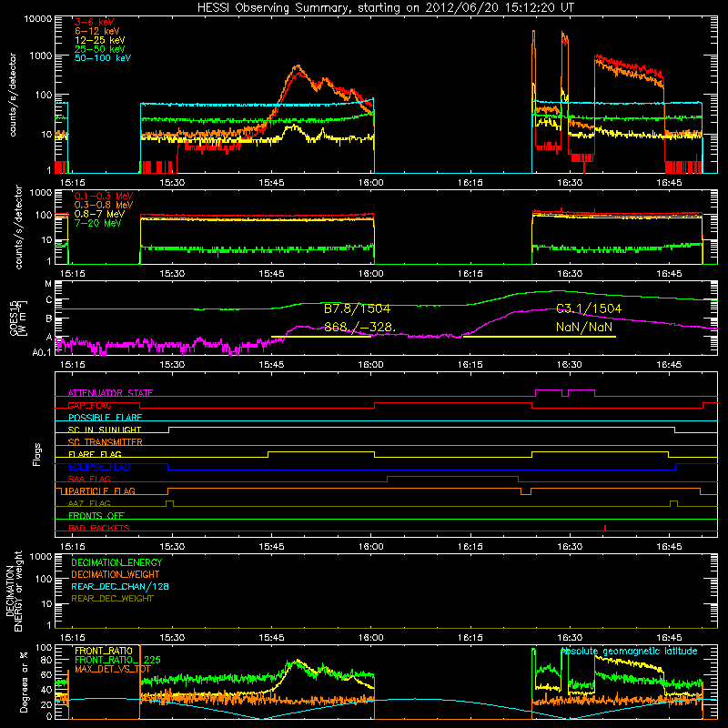The width and height of the screenshot is (728, 728).
Task: Click the yellow bar under the C3.1 flare
Action: click(x=540, y=337)
